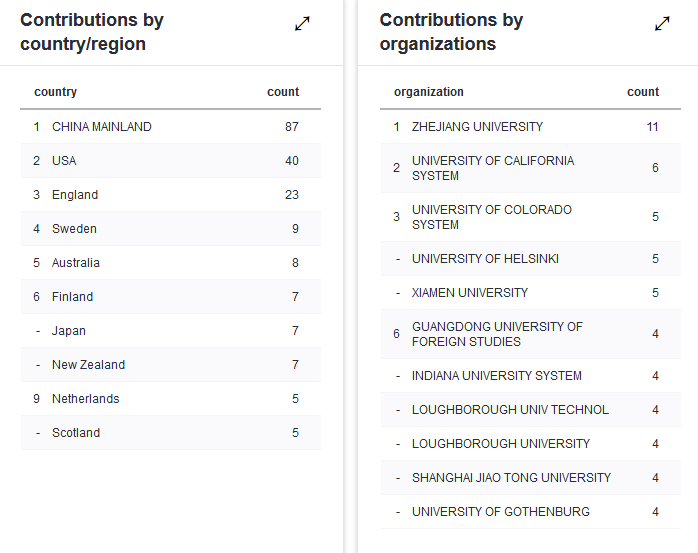Select the Scotland row

coord(170,433)
